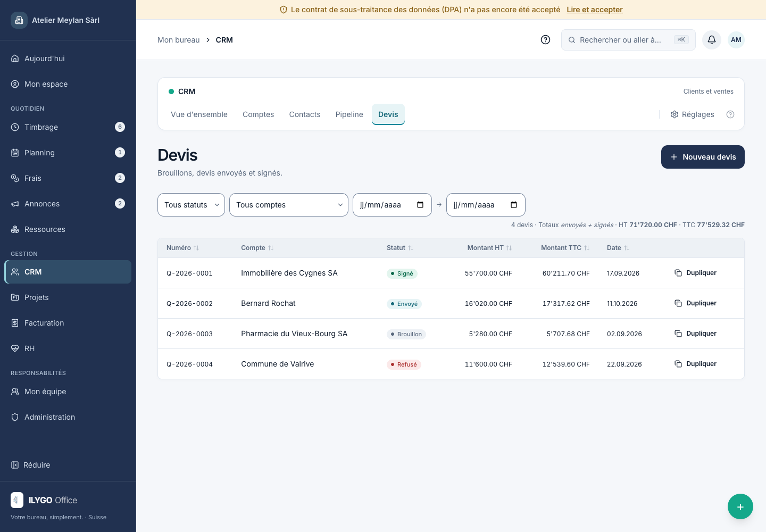Sort table by Numéro column
The width and height of the screenshot is (766, 532).
[182, 248]
